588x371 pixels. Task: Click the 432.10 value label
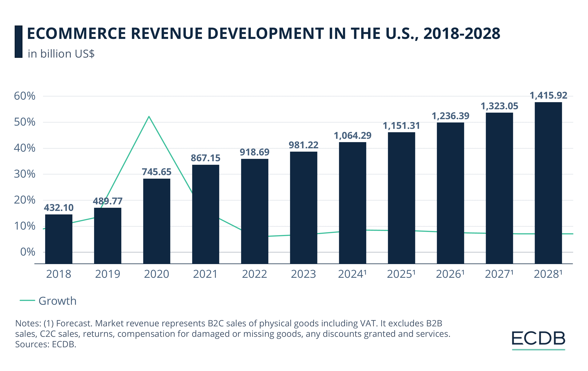[x=59, y=208]
